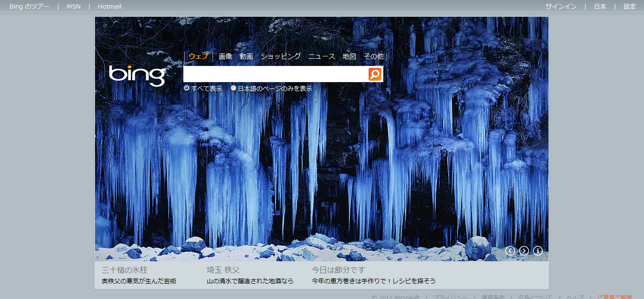Viewport: 644px width, 299px height.
Task: Focus the Bing search text field
Action: pyautogui.click(x=275, y=74)
